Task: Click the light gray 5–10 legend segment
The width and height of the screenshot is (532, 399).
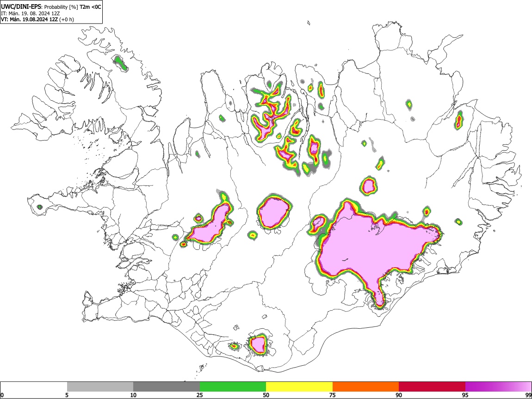Action: click(x=100, y=387)
